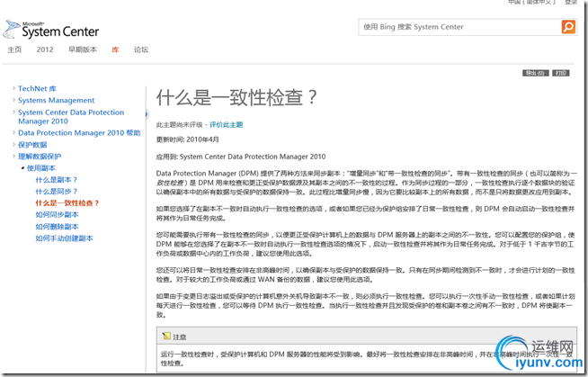Click the sidebar collapse handle arrow
The width and height of the screenshot is (588, 377).
click(147, 114)
